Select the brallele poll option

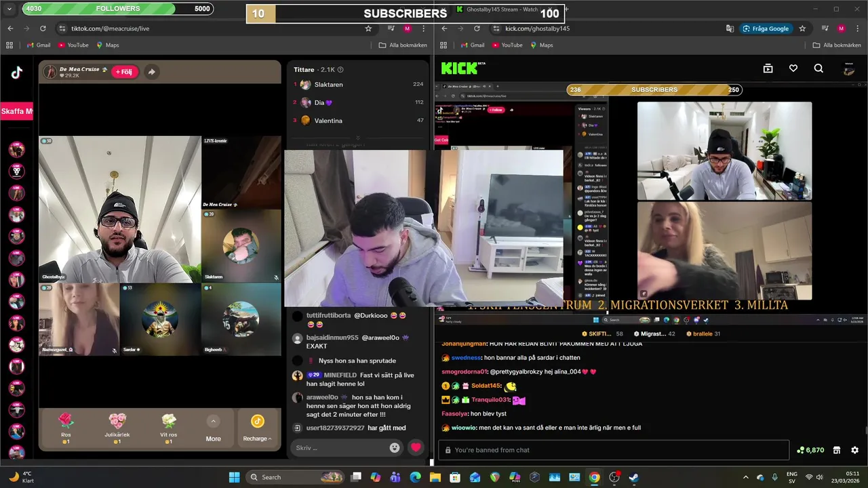[703, 333]
